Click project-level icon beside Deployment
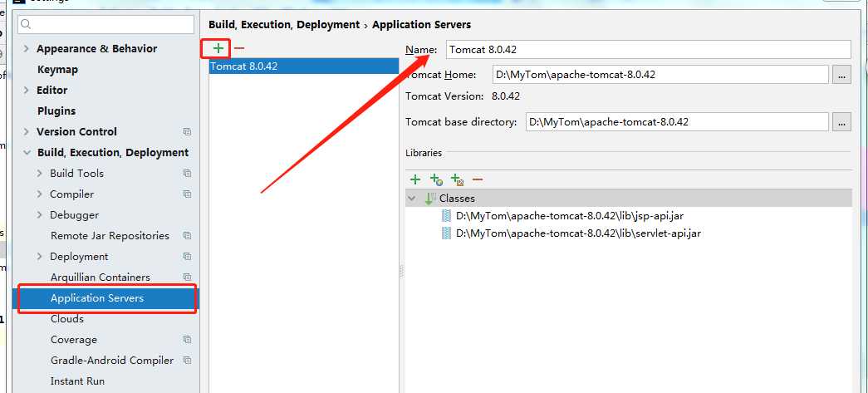Screen dimensions: 868x393 (187, 256)
